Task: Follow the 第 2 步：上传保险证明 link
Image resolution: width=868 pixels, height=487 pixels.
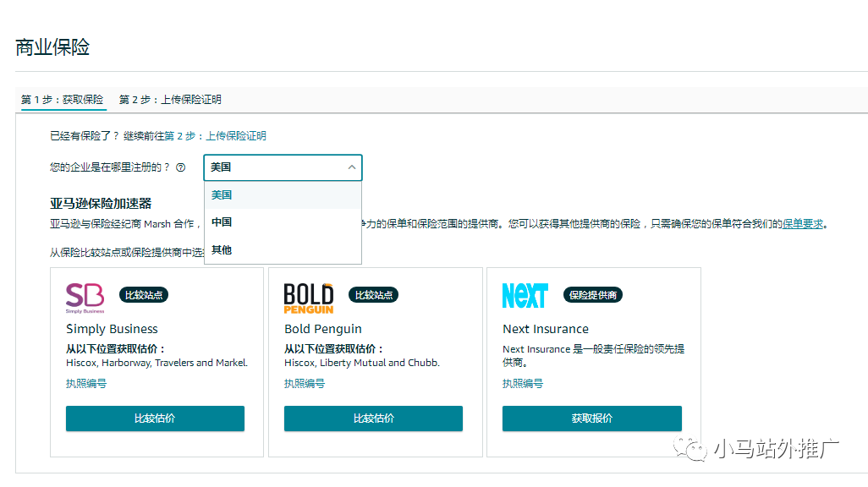Action: pos(216,135)
